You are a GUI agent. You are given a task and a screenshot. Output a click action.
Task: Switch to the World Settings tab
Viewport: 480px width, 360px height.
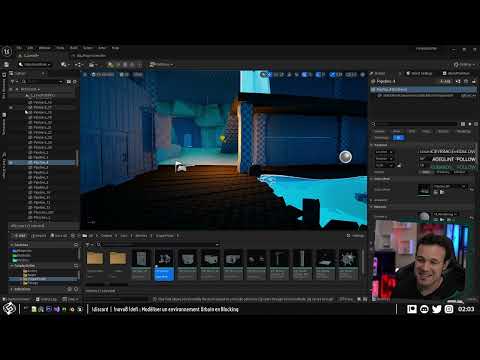pos(419,73)
